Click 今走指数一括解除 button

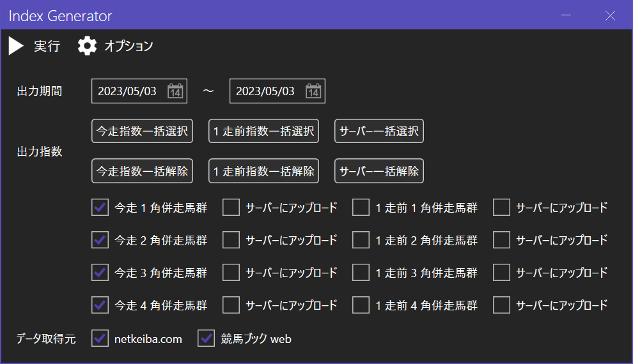click(142, 171)
